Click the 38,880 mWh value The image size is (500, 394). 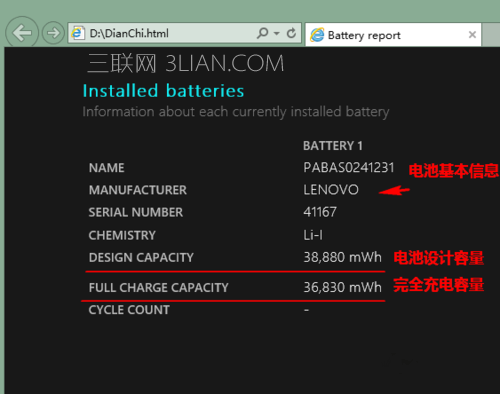click(x=342, y=257)
